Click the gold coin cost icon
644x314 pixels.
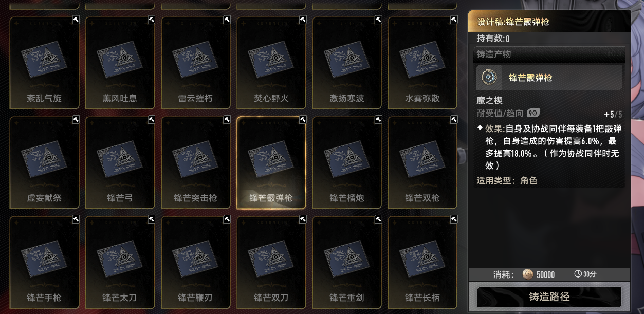pos(527,274)
